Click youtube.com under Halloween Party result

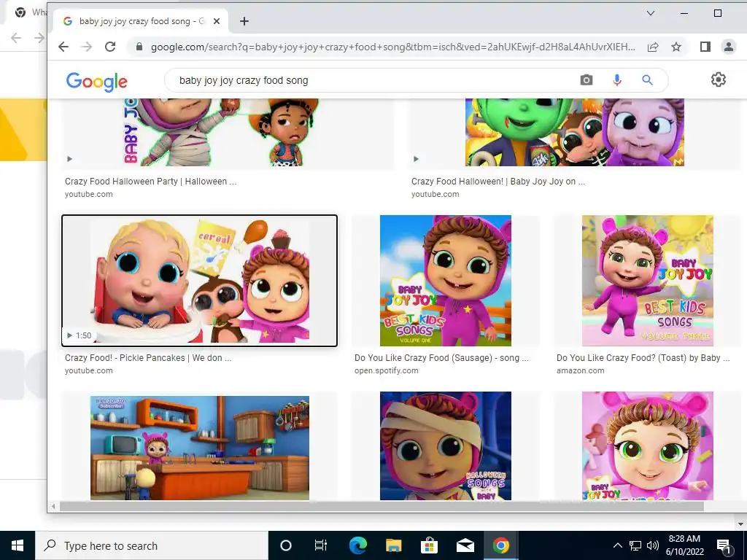(x=88, y=194)
